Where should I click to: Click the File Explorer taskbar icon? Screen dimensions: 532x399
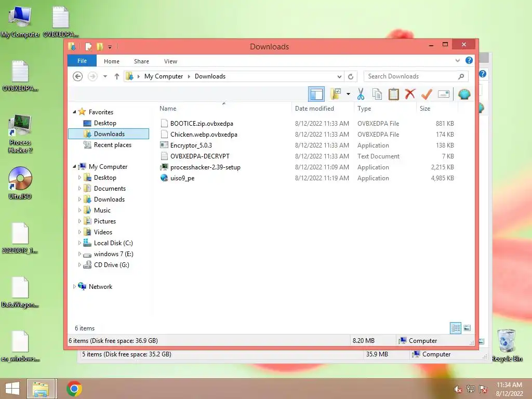coord(41,389)
